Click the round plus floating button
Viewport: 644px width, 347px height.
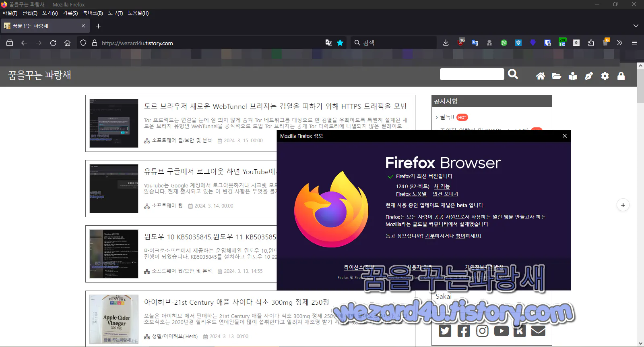click(623, 205)
